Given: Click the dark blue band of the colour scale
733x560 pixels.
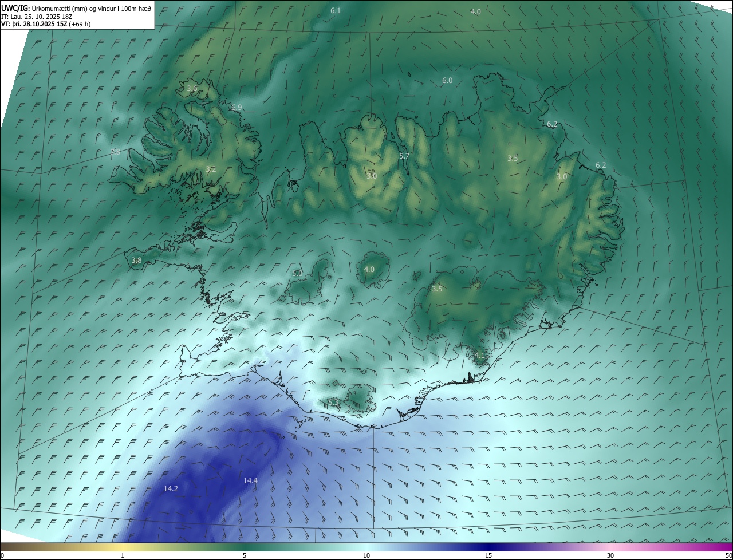Looking at the screenshot, I should (x=488, y=547).
